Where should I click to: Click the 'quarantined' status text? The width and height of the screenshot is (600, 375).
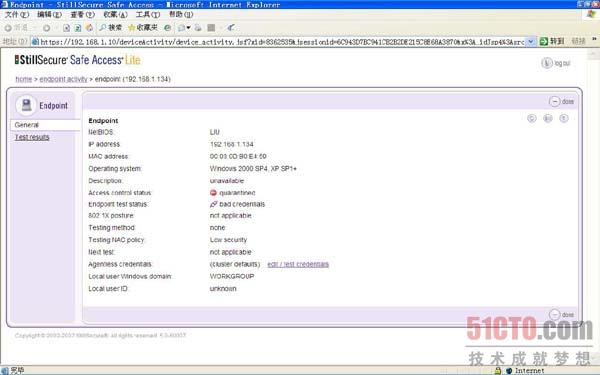pyautogui.click(x=237, y=193)
